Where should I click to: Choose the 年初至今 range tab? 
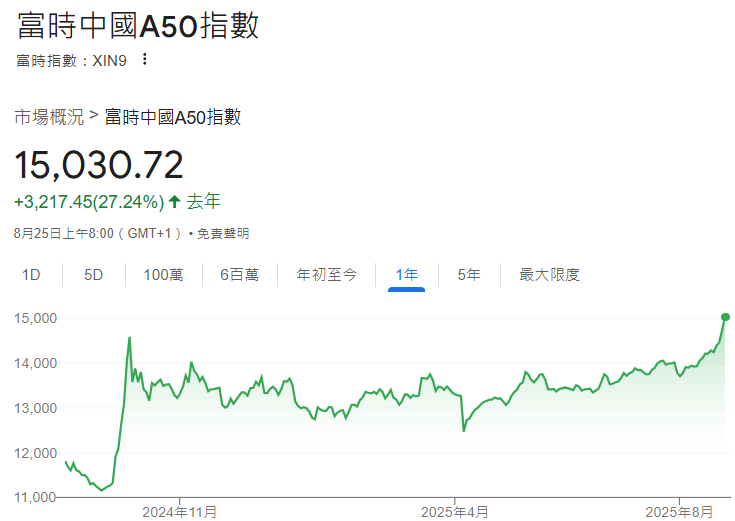(x=327, y=274)
